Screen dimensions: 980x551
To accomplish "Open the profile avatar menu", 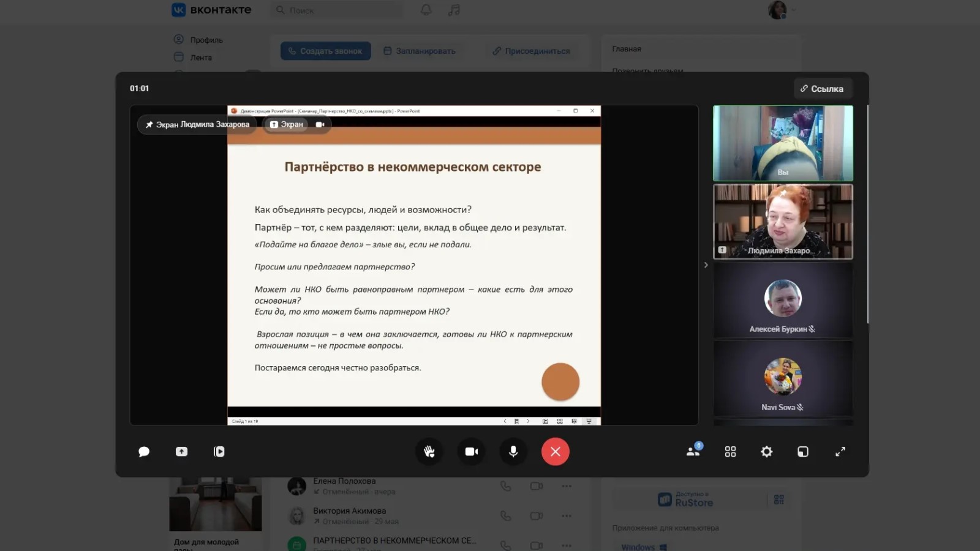I will coord(782,10).
